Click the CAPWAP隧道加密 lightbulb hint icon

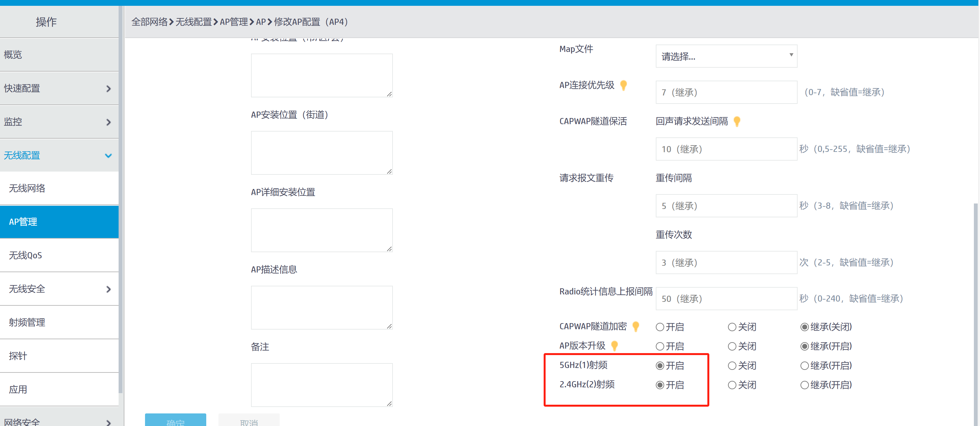click(635, 327)
